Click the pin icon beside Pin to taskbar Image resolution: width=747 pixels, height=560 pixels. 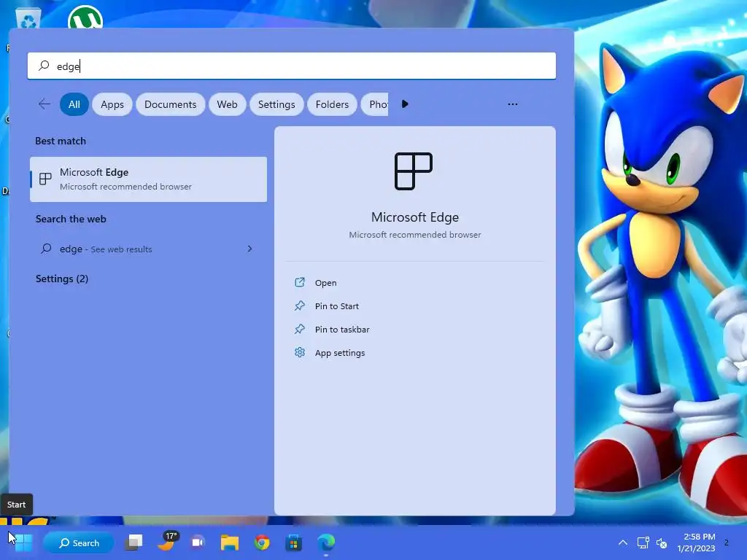300,329
